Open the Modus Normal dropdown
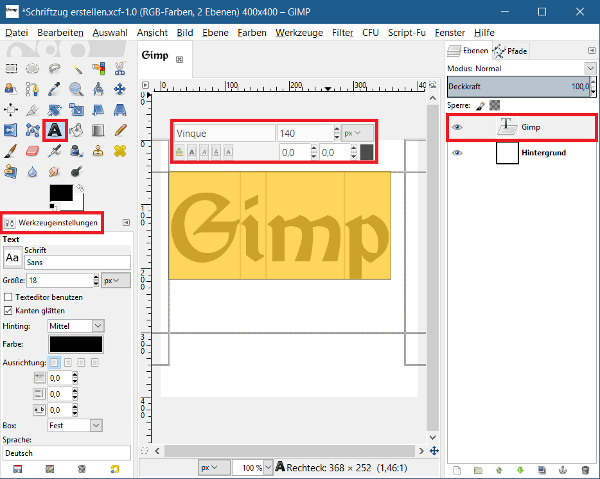This screenshot has height=479, width=600. pyautogui.click(x=590, y=68)
